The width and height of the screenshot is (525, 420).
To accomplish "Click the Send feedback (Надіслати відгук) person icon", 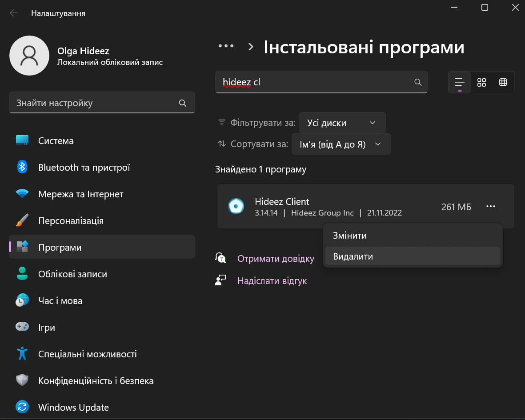I will (220, 280).
